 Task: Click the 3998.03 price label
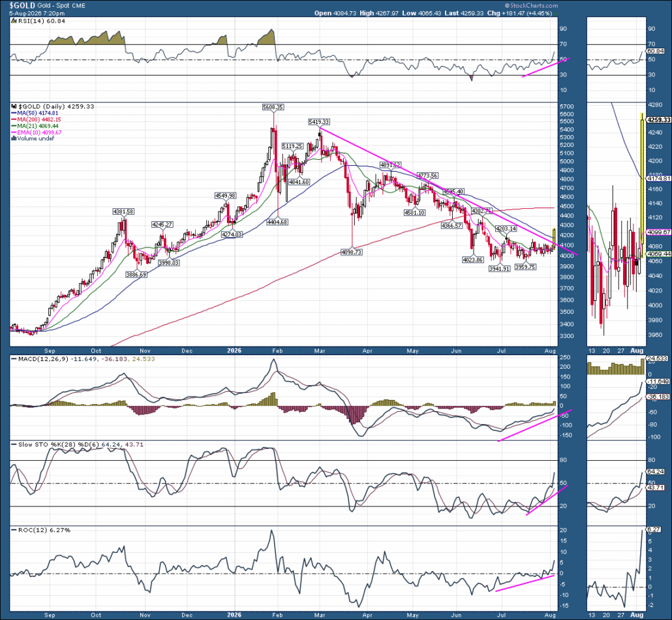[168, 263]
